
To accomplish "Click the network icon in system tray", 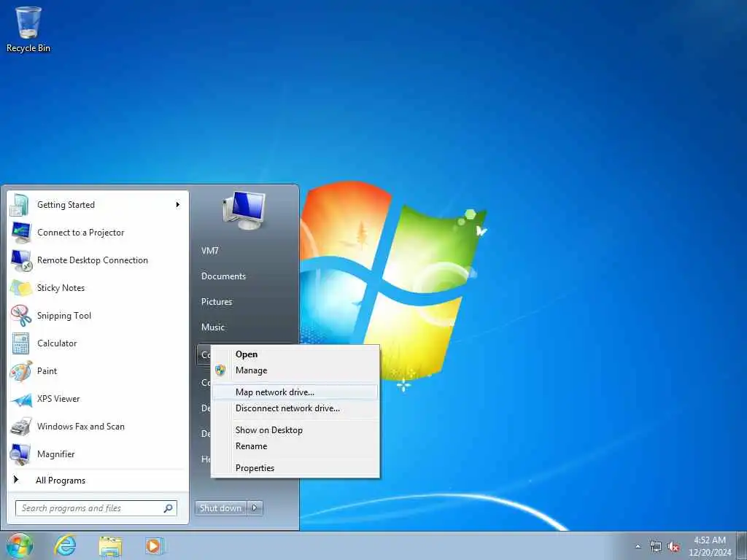I will click(x=656, y=547).
